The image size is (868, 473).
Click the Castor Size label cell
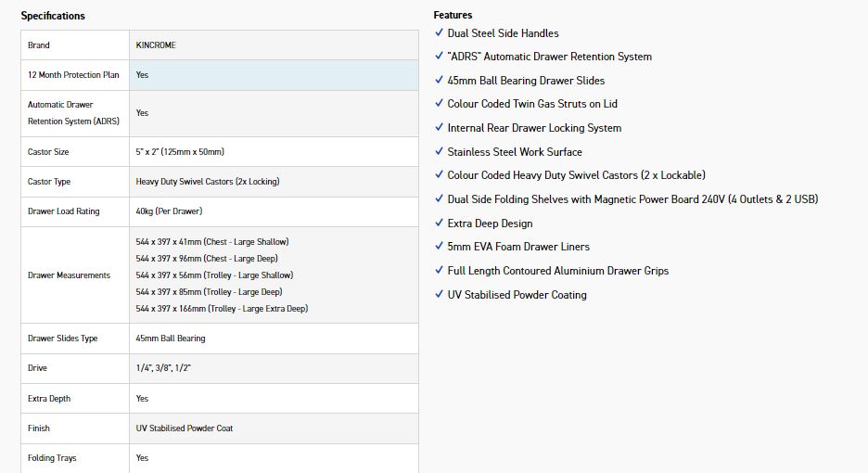click(48, 152)
